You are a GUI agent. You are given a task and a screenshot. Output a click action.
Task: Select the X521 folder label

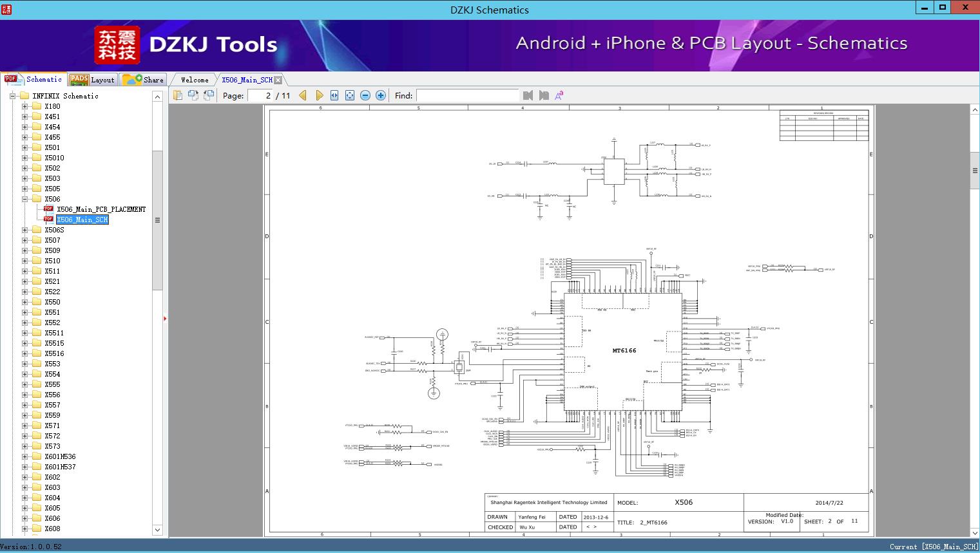tap(52, 281)
